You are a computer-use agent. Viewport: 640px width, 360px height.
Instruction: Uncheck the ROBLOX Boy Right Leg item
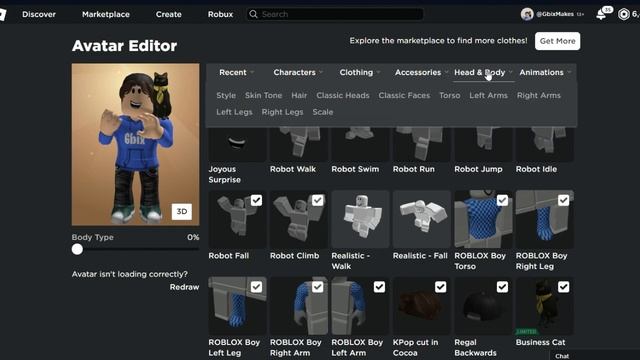pos(564,200)
